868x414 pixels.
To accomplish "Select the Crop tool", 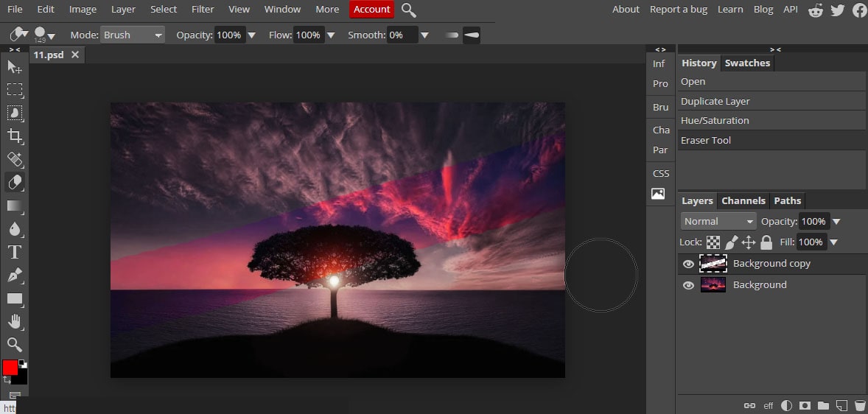I will [x=15, y=136].
